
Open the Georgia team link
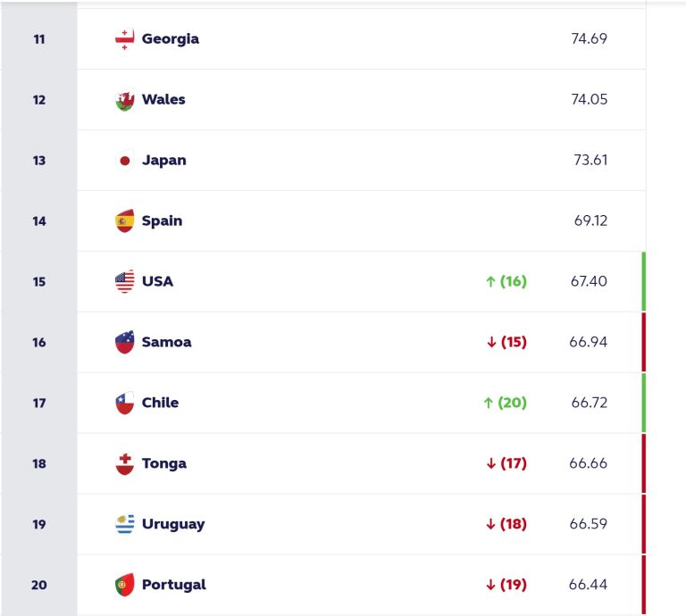point(170,39)
